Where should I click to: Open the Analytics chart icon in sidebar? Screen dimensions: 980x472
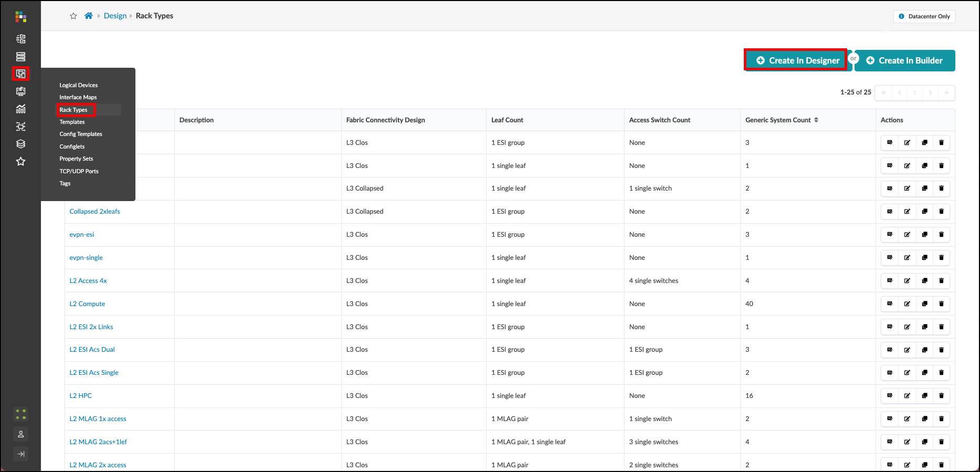click(x=20, y=109)
